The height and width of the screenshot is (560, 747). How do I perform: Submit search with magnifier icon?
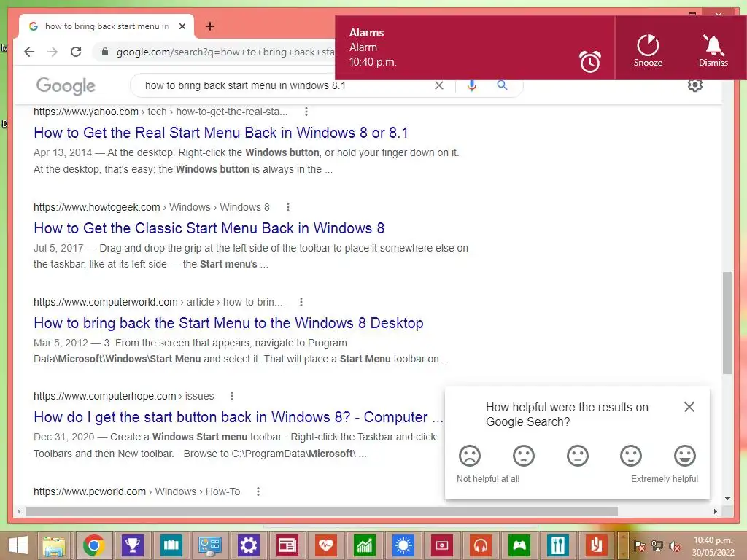[x=502, y=85]
